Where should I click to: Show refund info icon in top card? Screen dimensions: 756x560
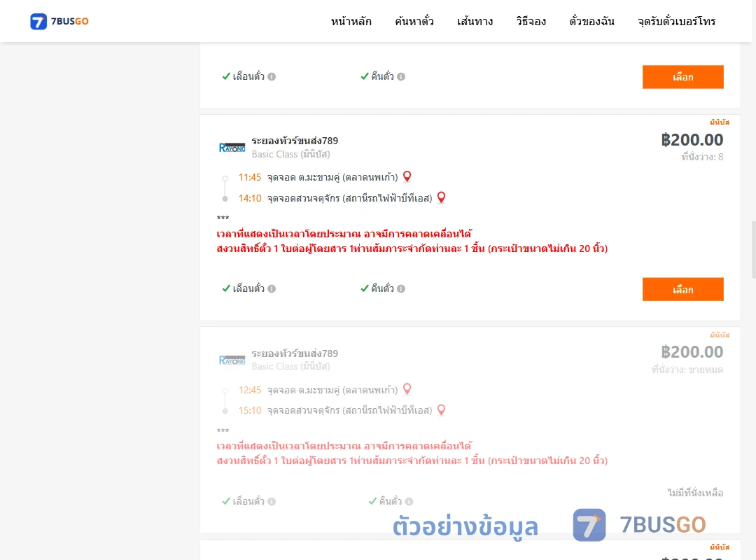coord(401,77)
